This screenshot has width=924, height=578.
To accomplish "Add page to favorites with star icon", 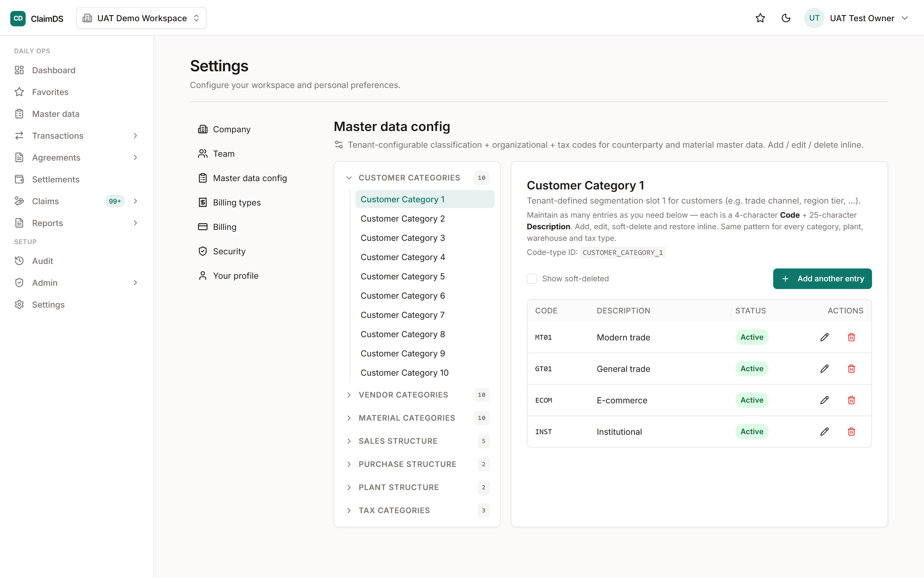I will 760,18.
